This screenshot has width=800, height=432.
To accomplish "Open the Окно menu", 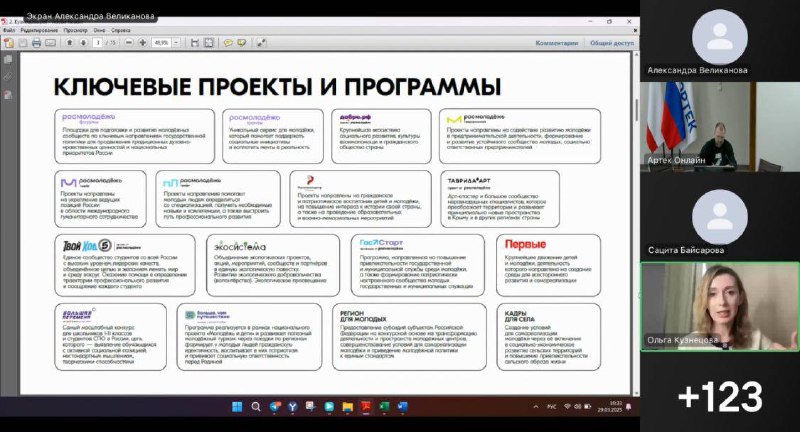I will click(x=99, y=31).
